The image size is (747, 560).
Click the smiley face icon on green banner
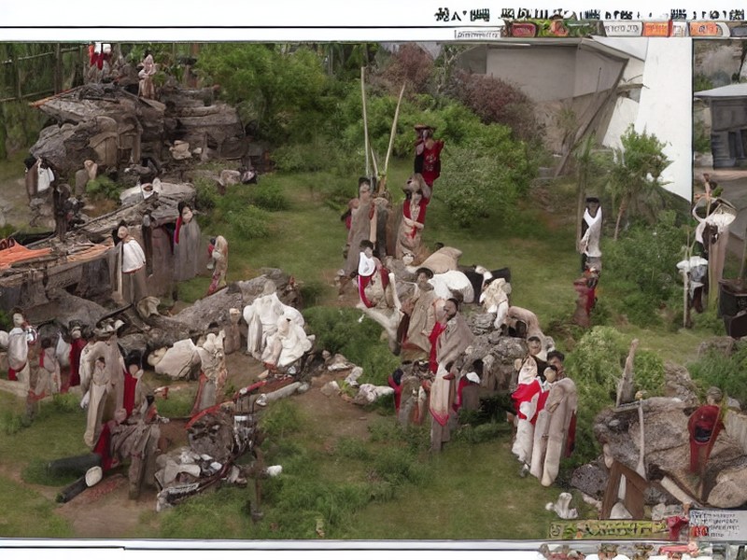556,530
